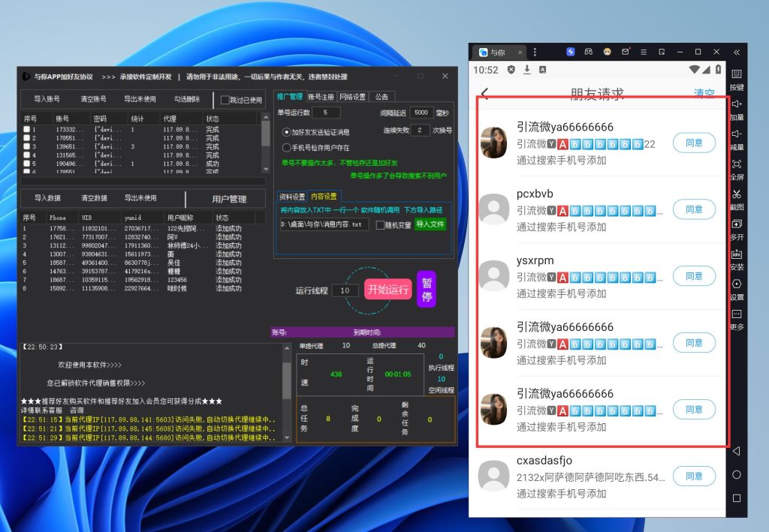Enable the 跳过已使用 checkbox

(x=225, y=100)
